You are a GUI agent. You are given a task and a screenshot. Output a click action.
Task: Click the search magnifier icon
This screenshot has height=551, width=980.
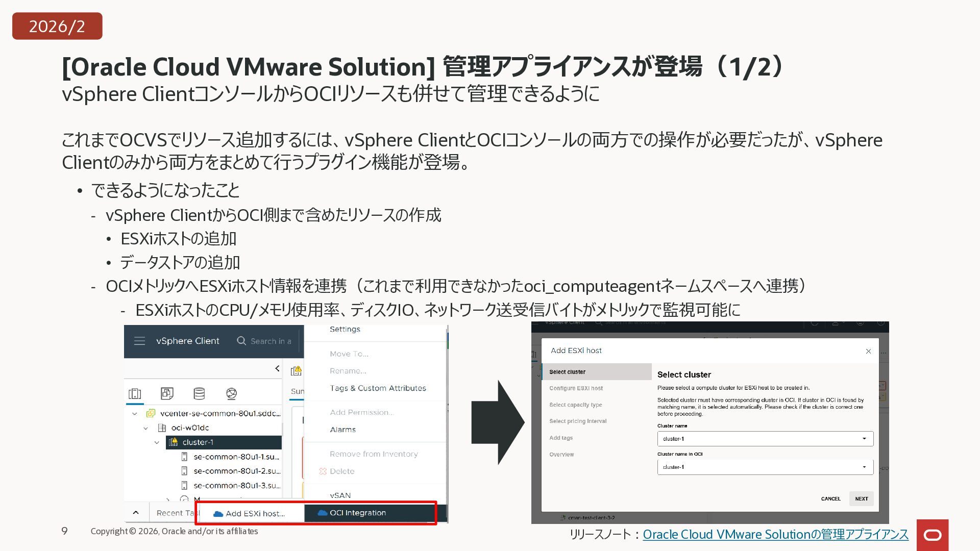point(241,341)
